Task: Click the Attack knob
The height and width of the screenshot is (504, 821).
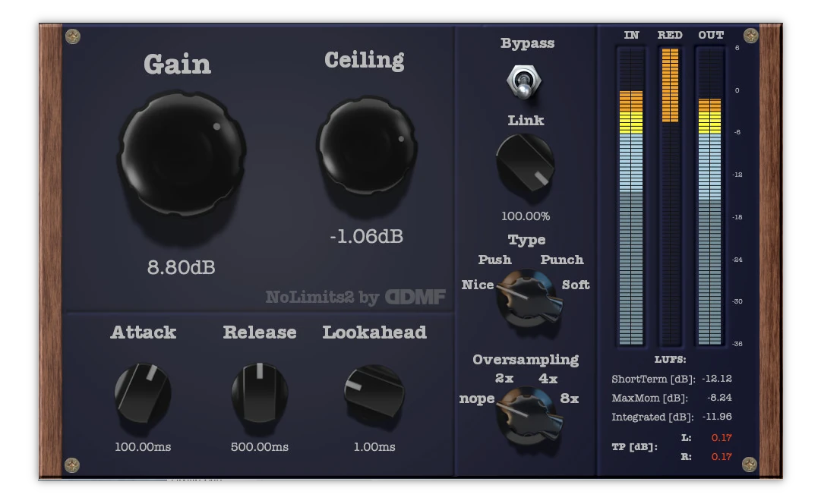Action: [x=143, y=393]
